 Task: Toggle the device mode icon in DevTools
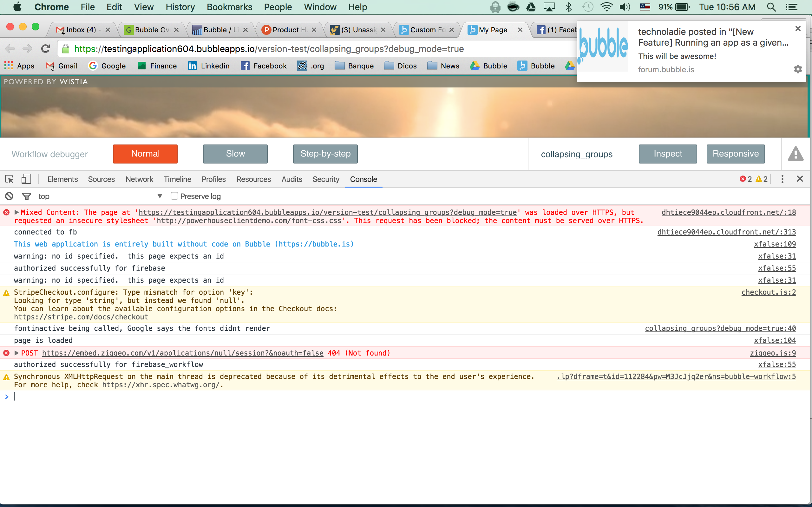(x=26, y=179)
